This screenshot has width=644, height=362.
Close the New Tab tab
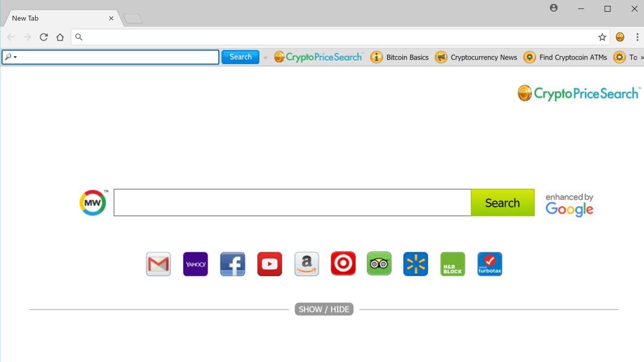tap(111, 18)
